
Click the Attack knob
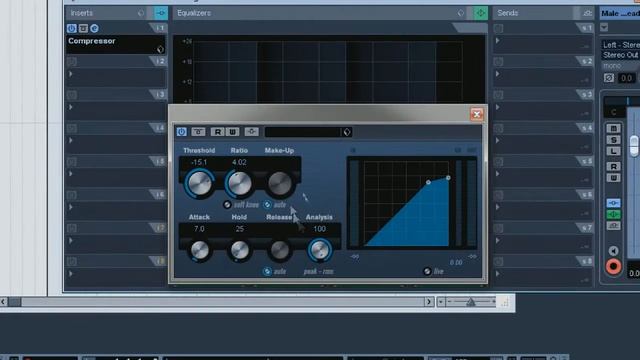[200, 250]
